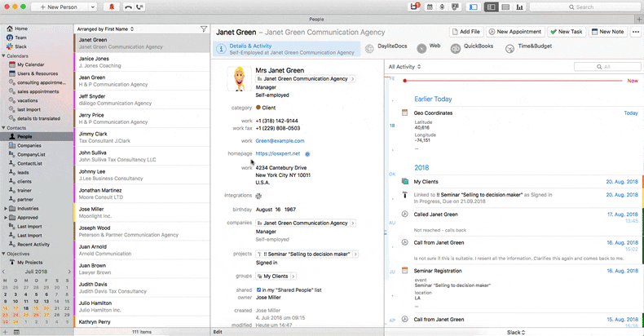644x336 pixels.
Task: Collapse the Contacts section
Action: point(4,128)
